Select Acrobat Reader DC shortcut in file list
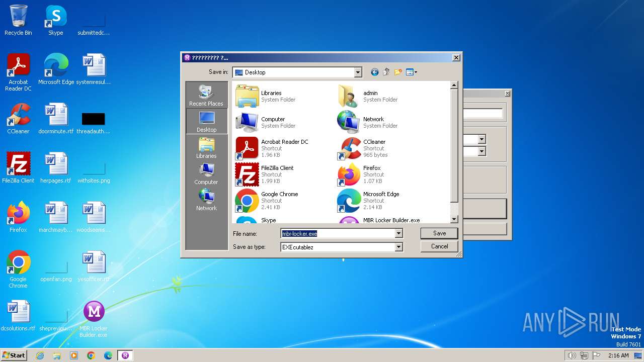 pos(272,148)
